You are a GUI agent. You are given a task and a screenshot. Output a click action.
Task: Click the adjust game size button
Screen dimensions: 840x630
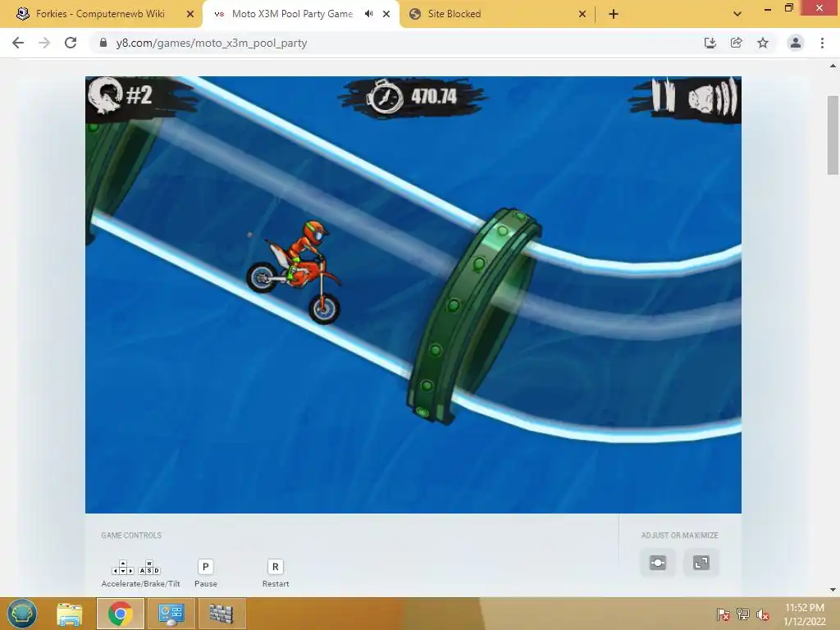point(658,563)
